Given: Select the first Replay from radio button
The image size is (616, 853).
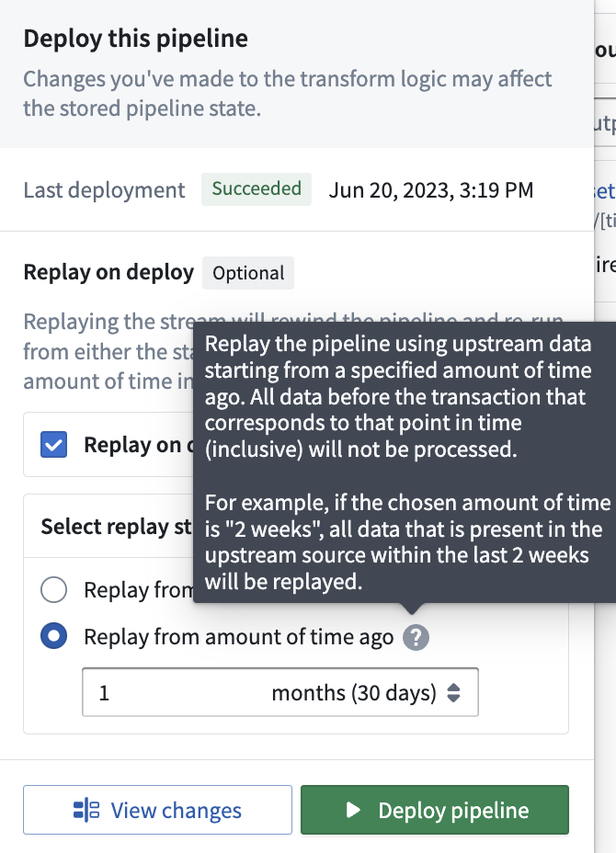Looking at the screenshot, I should coord(54,590).
